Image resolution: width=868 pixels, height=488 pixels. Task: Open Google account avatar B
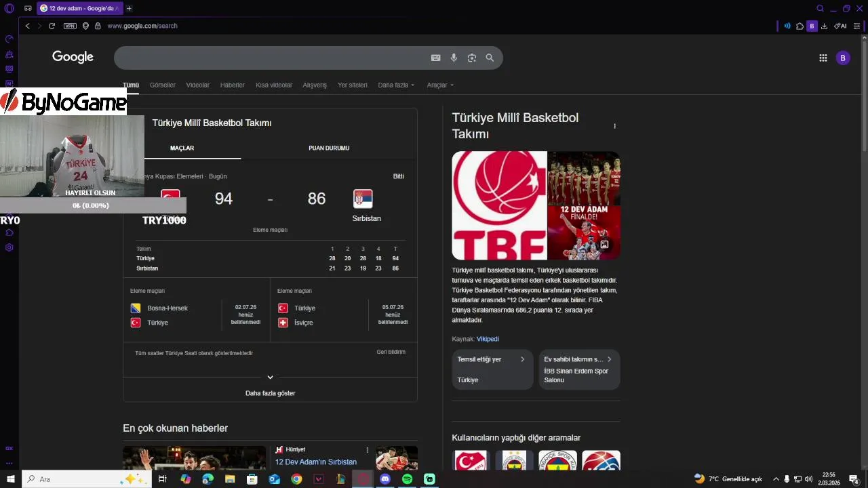click(843, 58)
